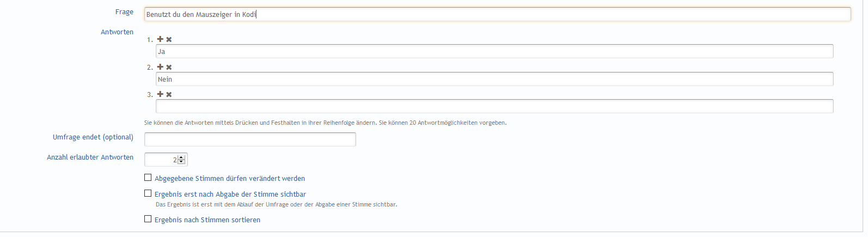Tick 'Ergebnis erst nach Abgabe der Stimme sichtbar'
The height and width of the screenshot is (237, 868).
tap(148, 193)
